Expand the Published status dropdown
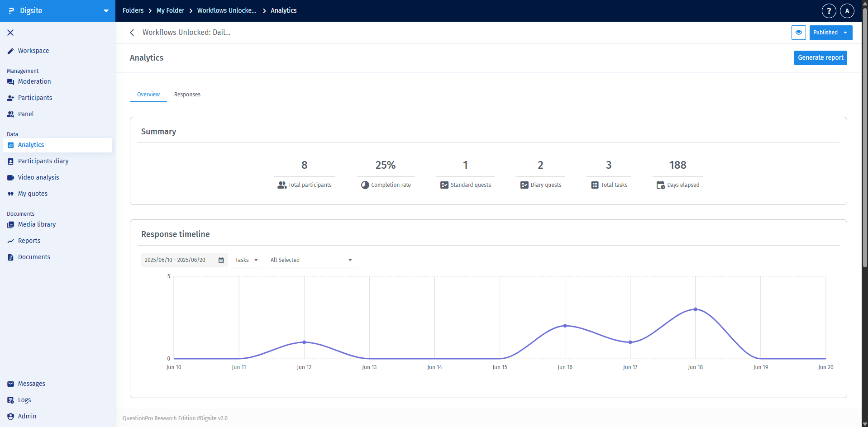Viewport: 868px width, 427px height. click(x=830, y=33)
